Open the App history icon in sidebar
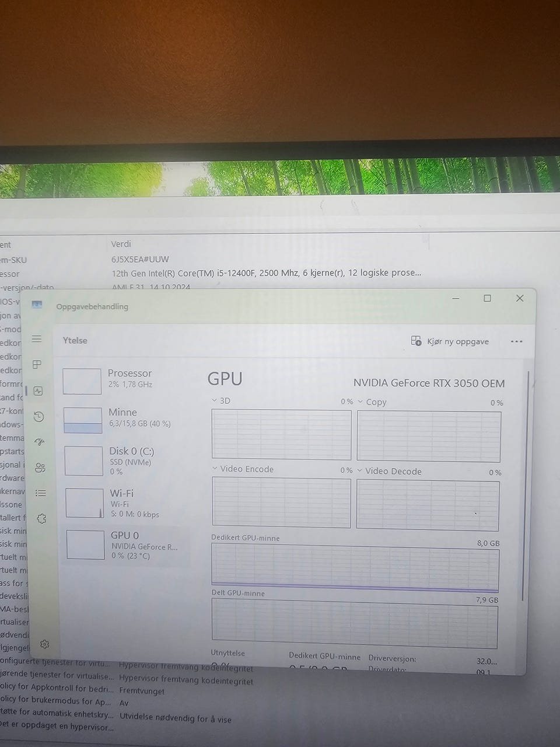560x747 pixels. 38,417
